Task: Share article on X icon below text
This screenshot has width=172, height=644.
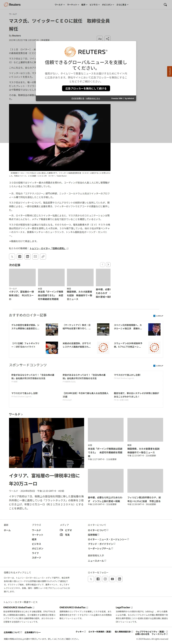Action: click(x=12, y=257)
